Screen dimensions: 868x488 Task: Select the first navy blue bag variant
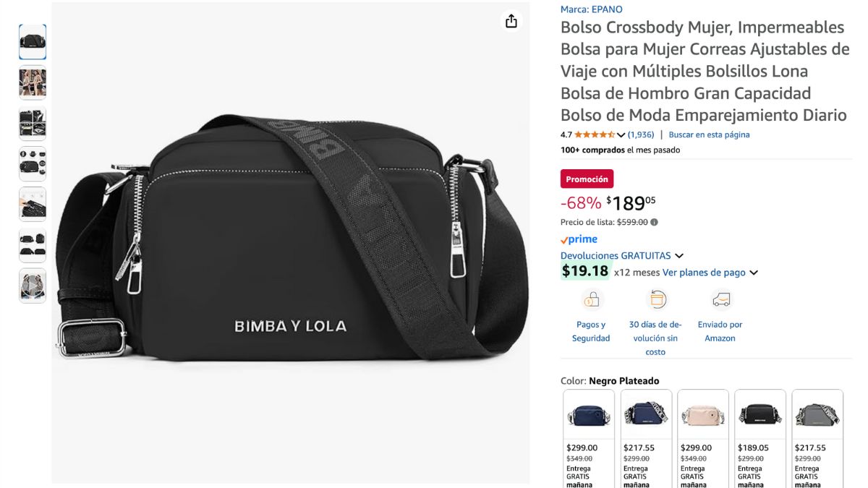589,439
